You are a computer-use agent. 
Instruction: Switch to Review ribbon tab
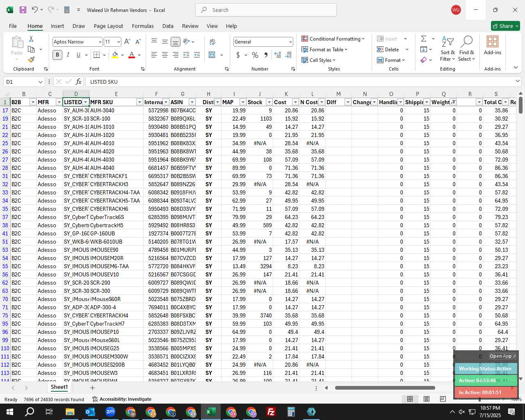[x=190, y=26]
